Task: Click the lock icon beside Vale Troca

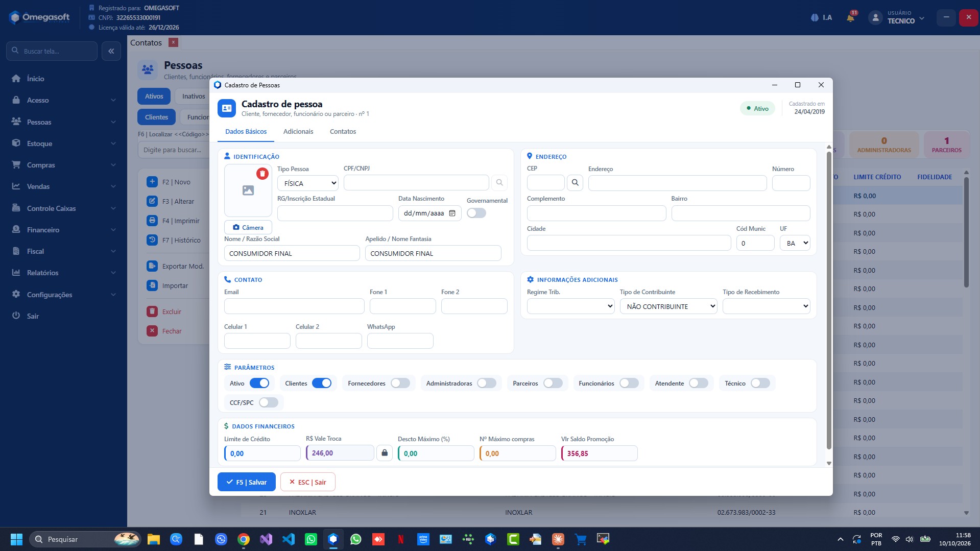Action: (385, 453)
